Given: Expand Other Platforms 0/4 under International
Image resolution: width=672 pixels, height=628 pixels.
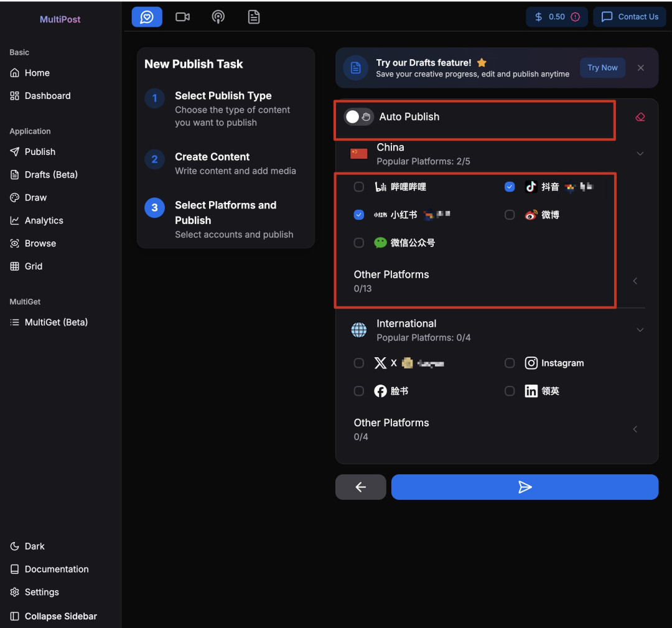Looking at the screenshot, I should pyautogui.click(x=635, y=429).
